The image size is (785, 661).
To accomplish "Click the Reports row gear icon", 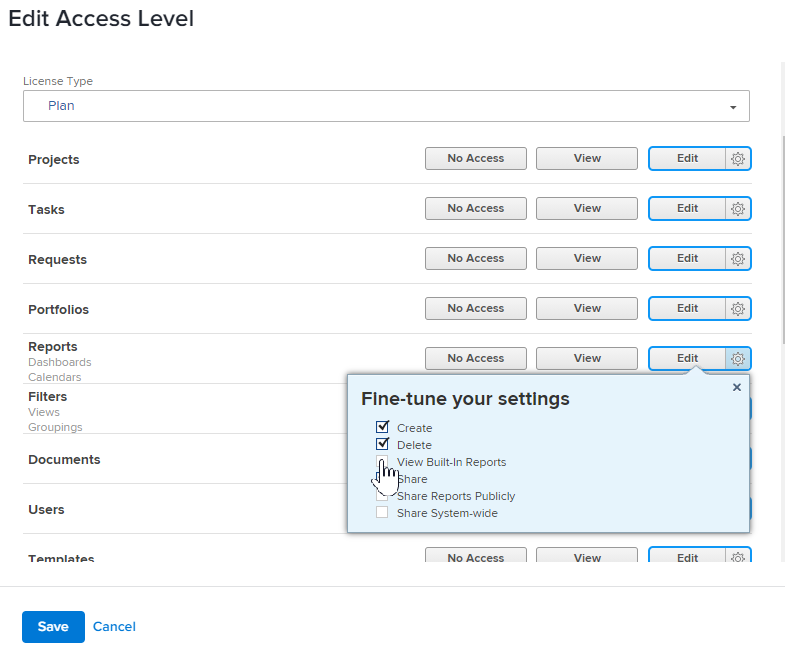I will (x=738, y=359).
